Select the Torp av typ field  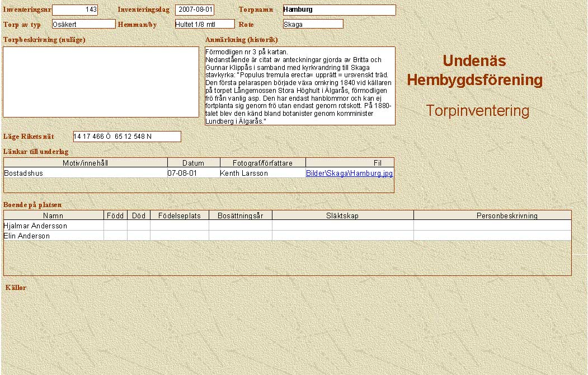[x=83, y=24]
